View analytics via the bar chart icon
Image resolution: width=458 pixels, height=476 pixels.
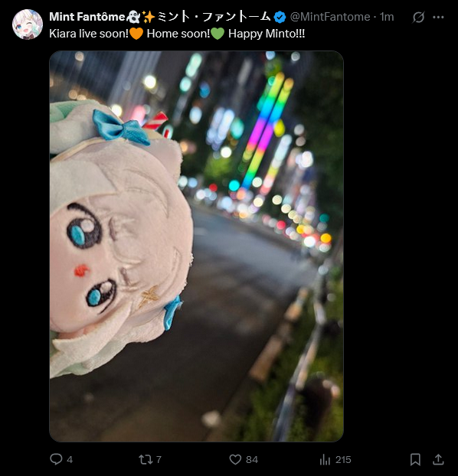(x=325, y=460)
